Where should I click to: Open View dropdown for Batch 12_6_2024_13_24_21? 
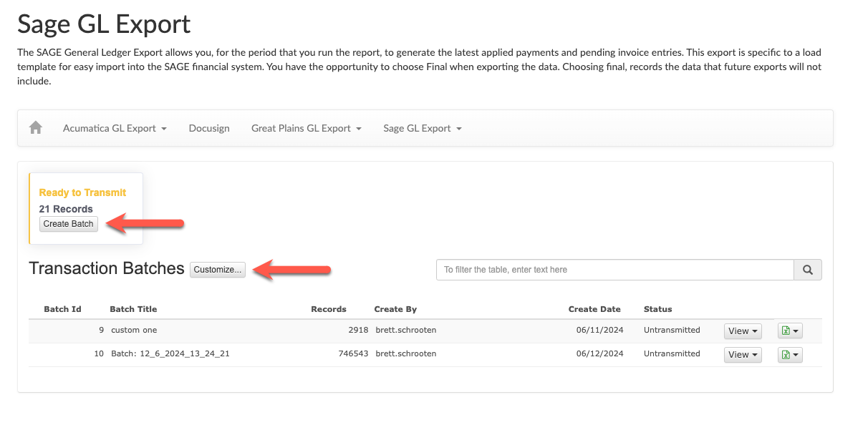pos(743,355)
